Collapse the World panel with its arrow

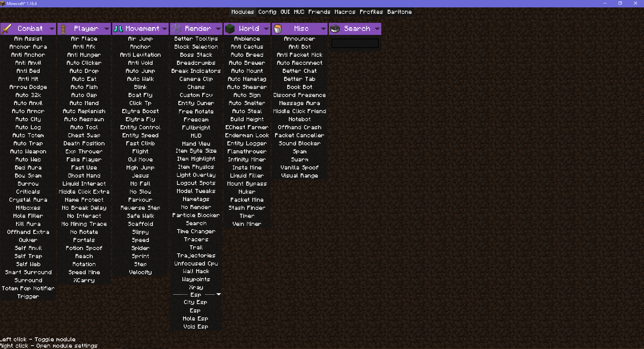(x=266, y=29)
